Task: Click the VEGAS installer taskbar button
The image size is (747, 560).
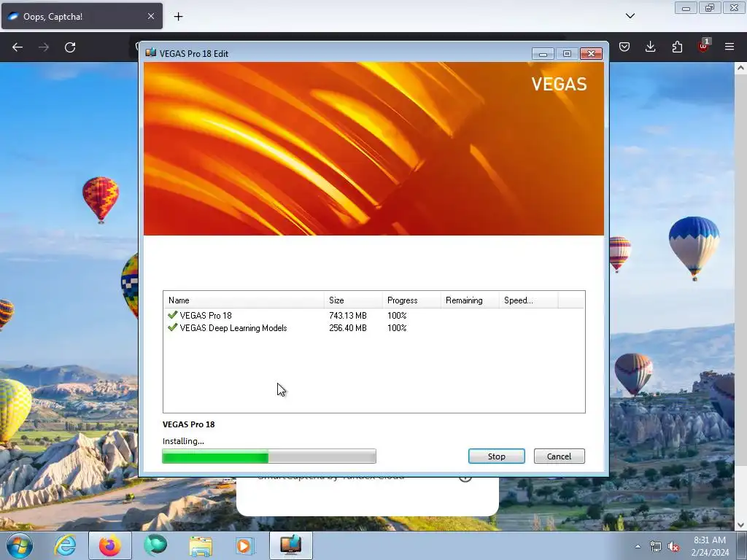Action: [291, 545]
